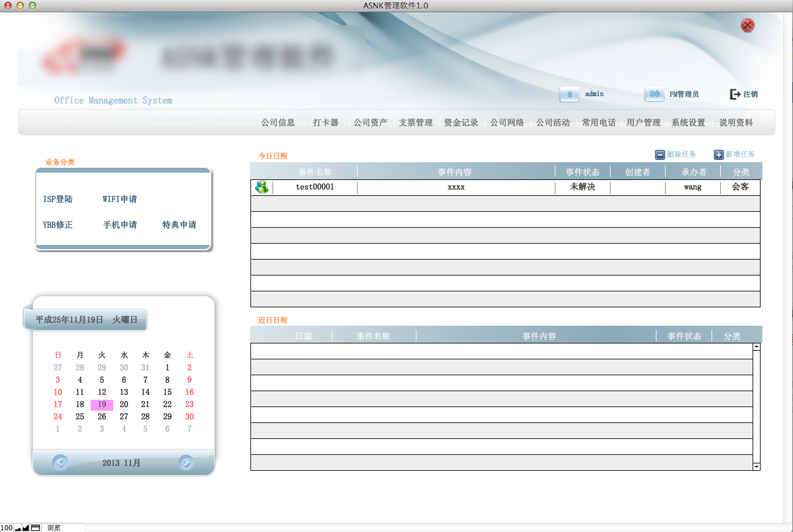Open the 公司活动 menu
Screen dimensions: 793x532
[x=553, y=122]
